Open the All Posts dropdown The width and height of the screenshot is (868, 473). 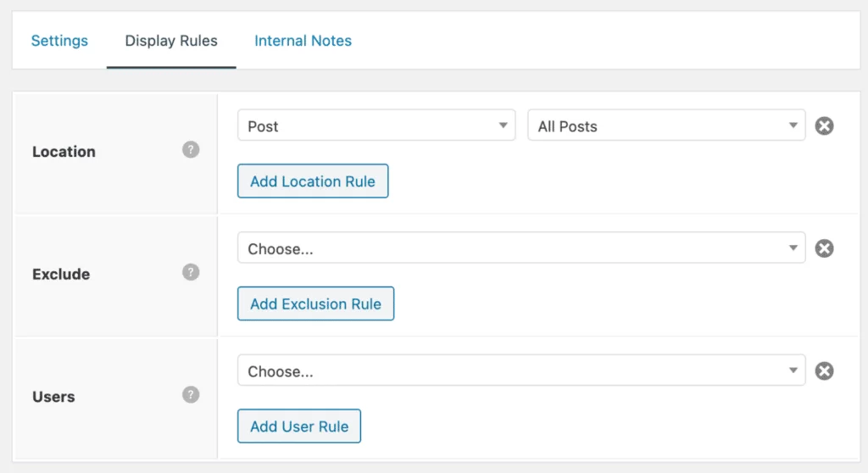[666, 125]
